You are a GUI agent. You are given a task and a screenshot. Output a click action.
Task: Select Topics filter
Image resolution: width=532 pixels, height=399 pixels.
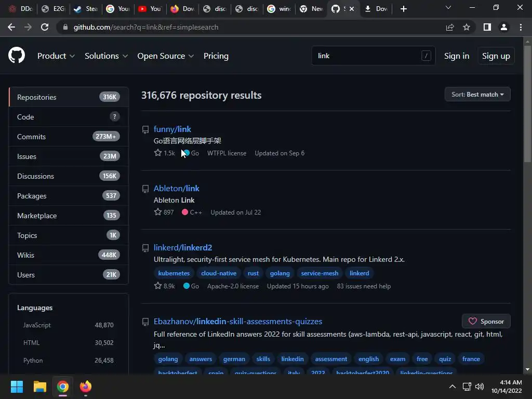(x=69, y=235)
